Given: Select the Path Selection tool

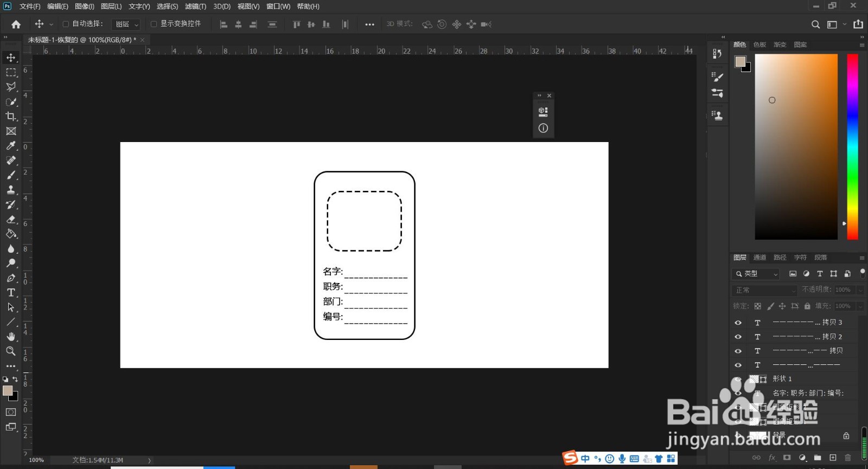Looking at the screenshot, I should [x=11, y=307].
